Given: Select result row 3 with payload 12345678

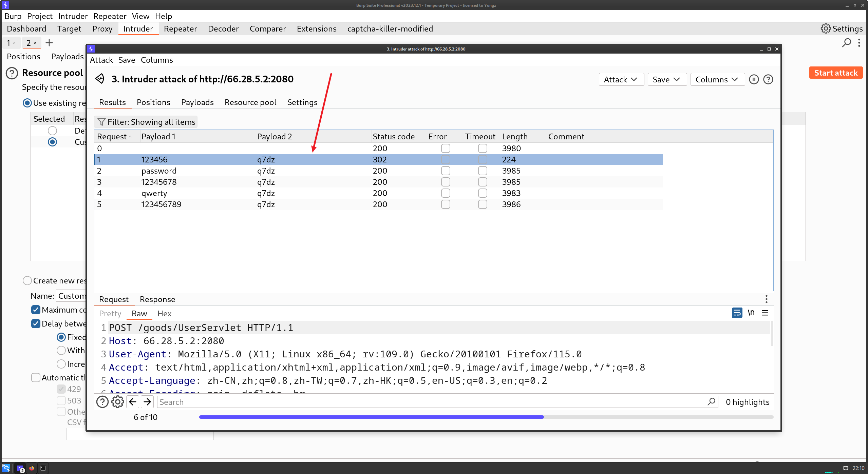Looking at the screenshot, I should pyautogui.click(x=378, y=182).
